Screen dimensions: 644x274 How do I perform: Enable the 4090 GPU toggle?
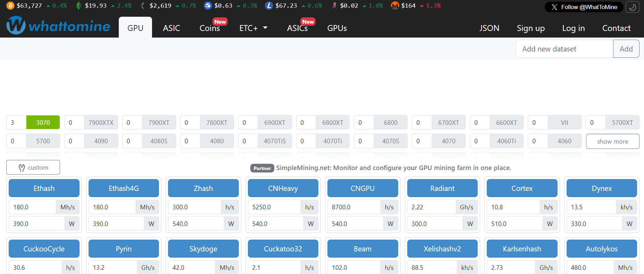coord(101,141)
